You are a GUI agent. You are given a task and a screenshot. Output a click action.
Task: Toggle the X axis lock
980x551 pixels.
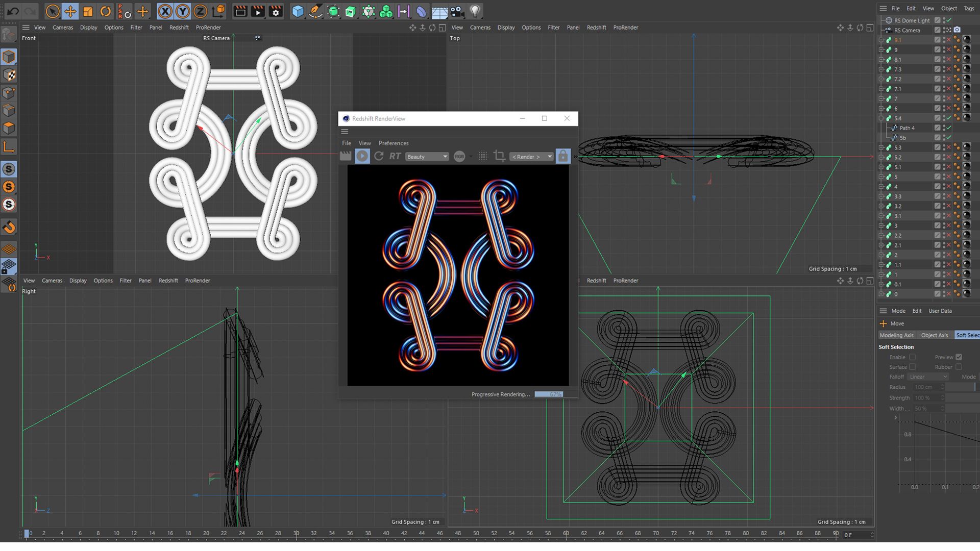tap(165, 11)
